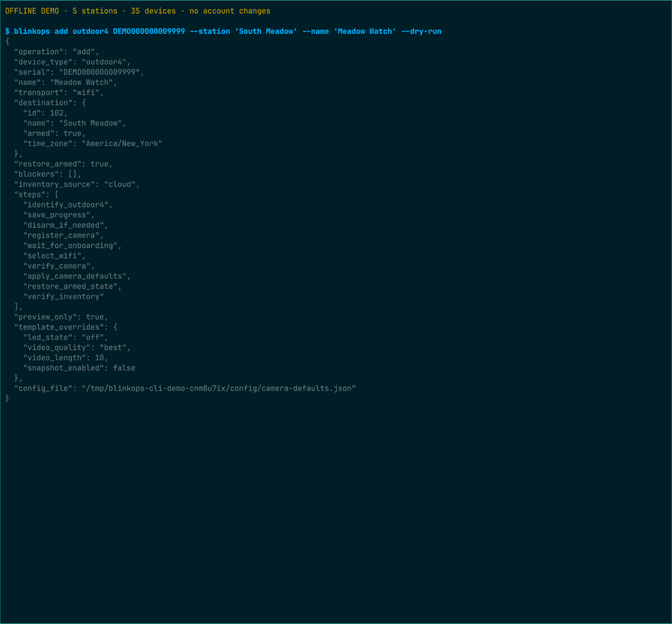Click the "transport": "wifi" line
Viewport: 672px width, 624px height.
tap(59, 93)
